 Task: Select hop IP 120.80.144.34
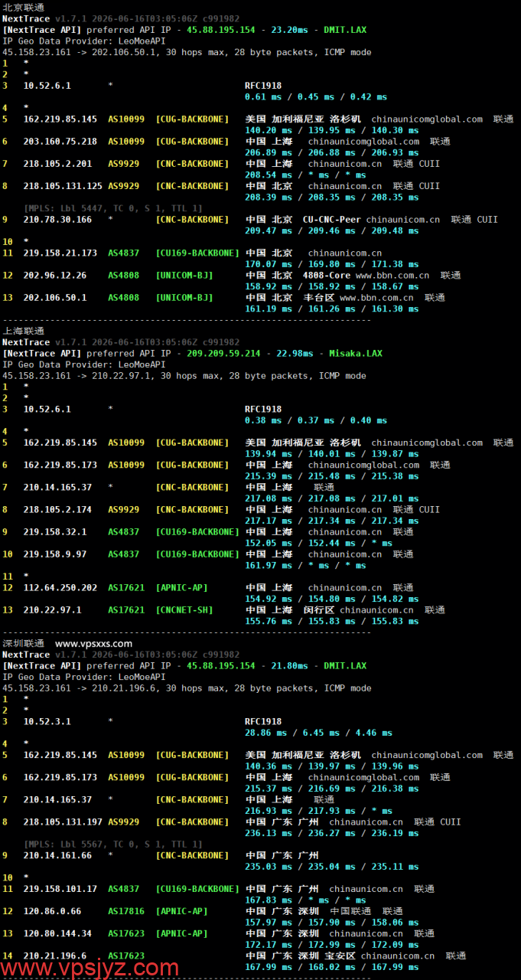click(58, 933)
